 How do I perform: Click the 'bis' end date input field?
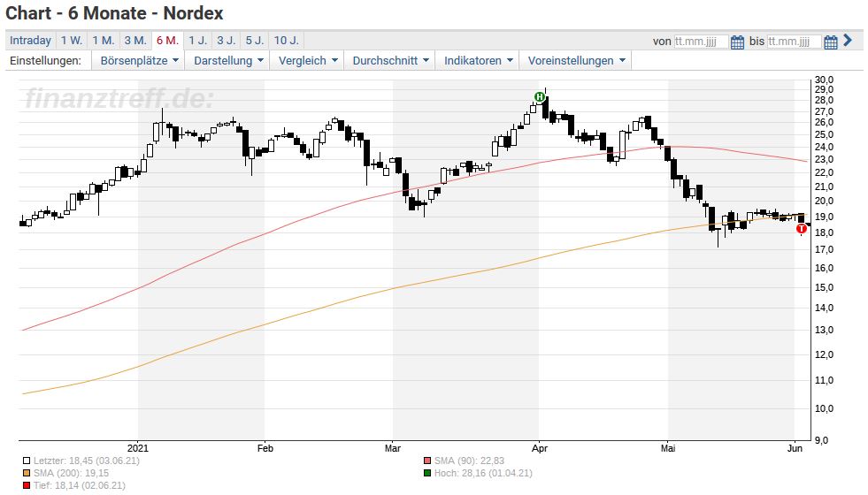tap(794, 42)
